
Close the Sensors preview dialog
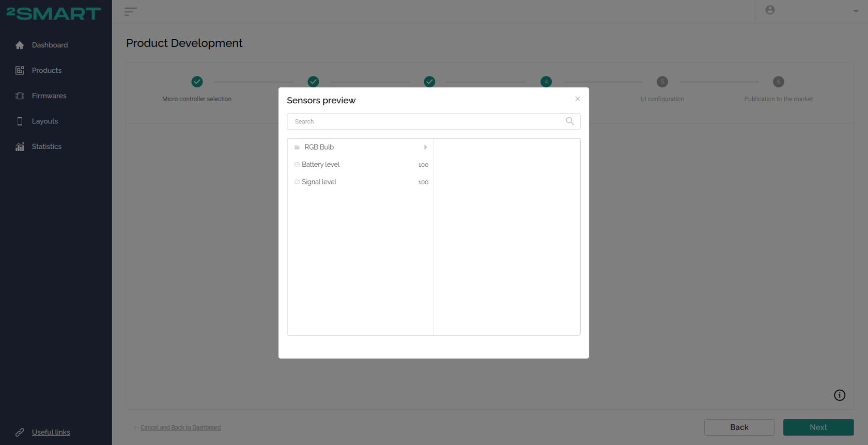pyautogui.click(x=578, y=99)
